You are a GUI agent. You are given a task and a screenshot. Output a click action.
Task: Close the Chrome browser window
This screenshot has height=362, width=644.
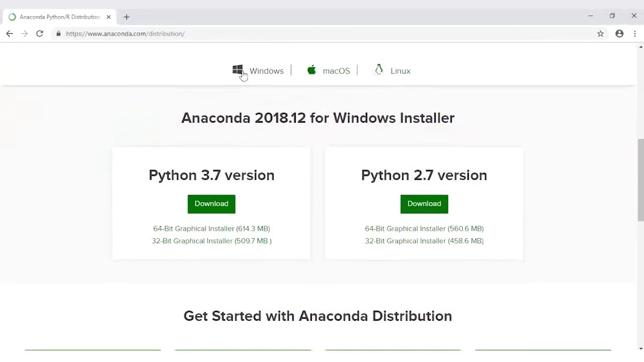pyautogui.click(x=634, y=16)
